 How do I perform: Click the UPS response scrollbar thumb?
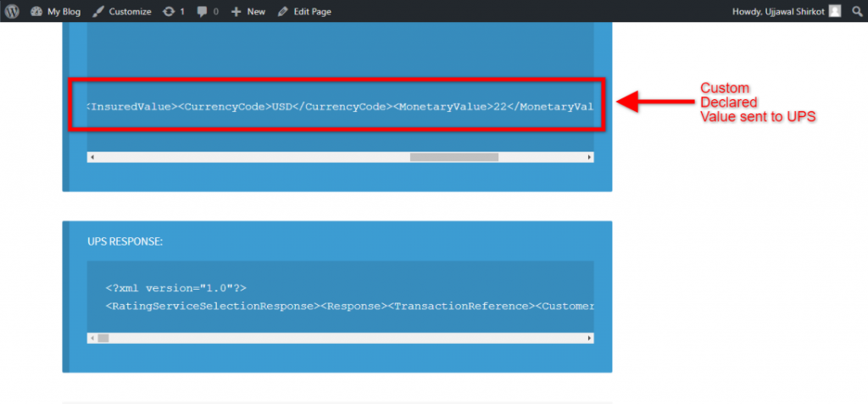(x=103, y=338)
